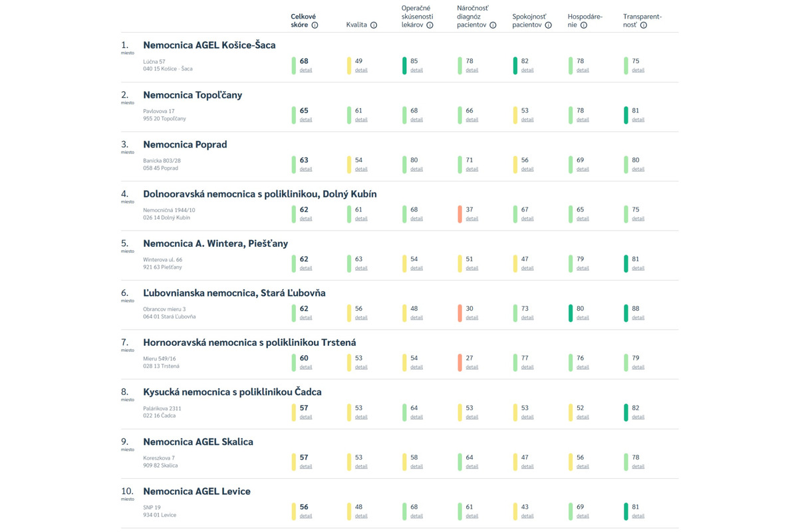Image resolution: width=798 pixels, height=532 pixels.
Task: Click red bar next to Trstená score 27
Action: coord(460,362)
